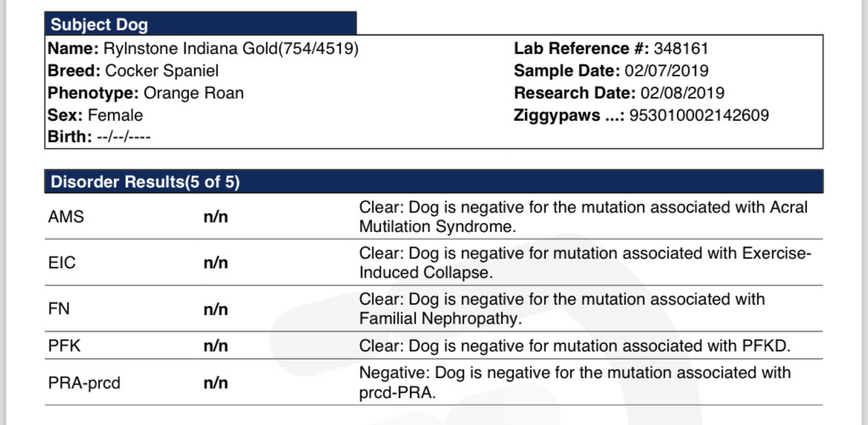Image resolution: width=868 pixels, height=425 pixels.
Task: Click the Disorder Results(5 of 5) header
Action: pyautogui.click(x=433, y=182)
